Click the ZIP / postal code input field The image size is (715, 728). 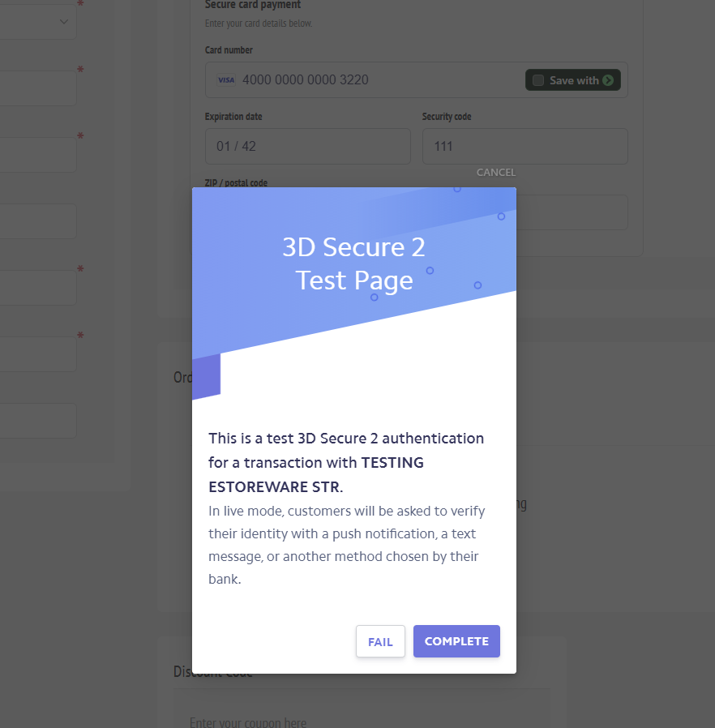[572, 212]
